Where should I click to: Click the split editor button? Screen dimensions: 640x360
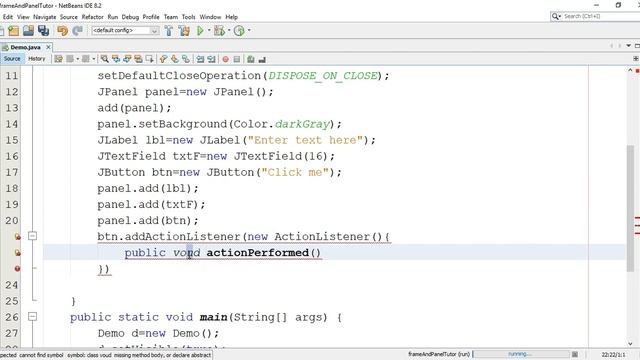point(636,59)
